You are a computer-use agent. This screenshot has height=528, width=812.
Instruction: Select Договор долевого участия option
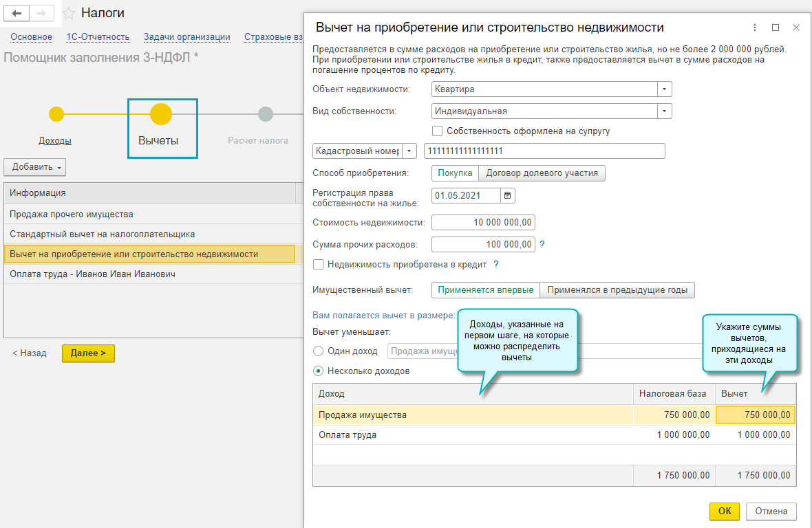pyautogui.click(x=542, y=173)
